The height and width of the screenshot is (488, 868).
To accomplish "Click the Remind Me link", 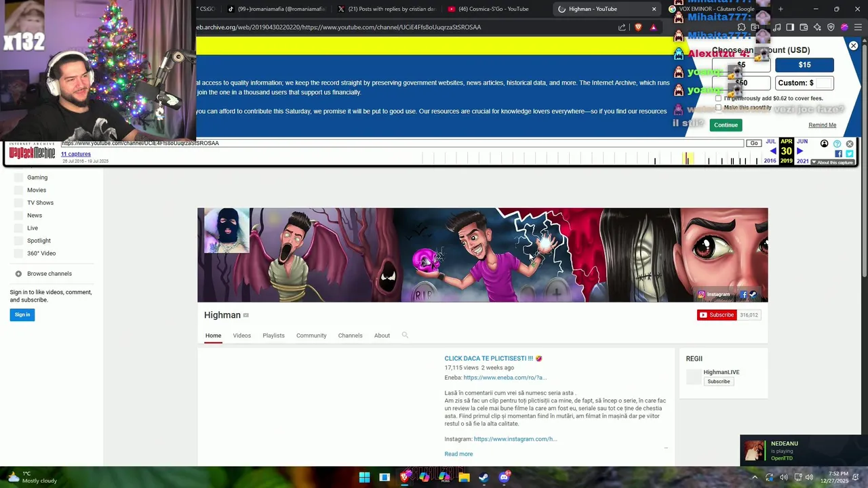I will pos(822,125).
